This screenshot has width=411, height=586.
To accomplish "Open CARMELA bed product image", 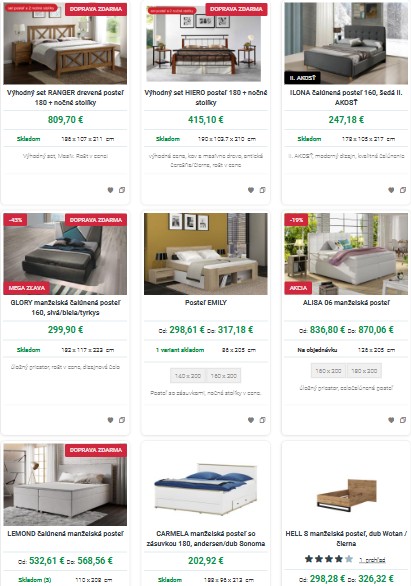I will [206, 485].
